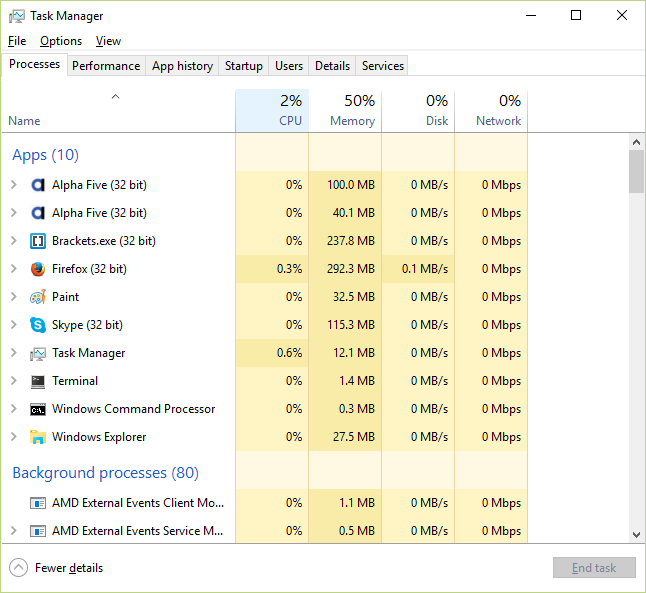Click the Background processes (80) heading

(105, 473)
